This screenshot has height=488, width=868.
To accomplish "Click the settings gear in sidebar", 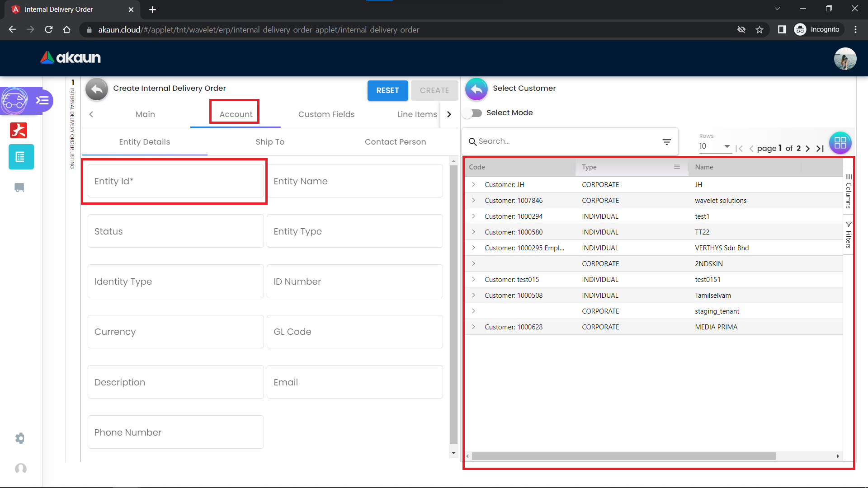I will [x=20, y=438].
